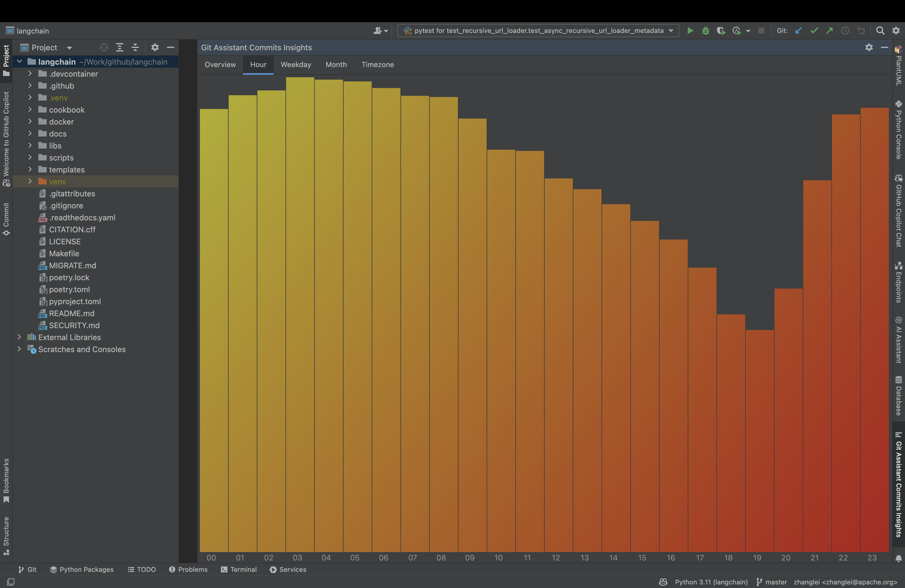This screenshot has width=905, height=588.
Task: Click the Git commit tool icon
Action: 816,31
